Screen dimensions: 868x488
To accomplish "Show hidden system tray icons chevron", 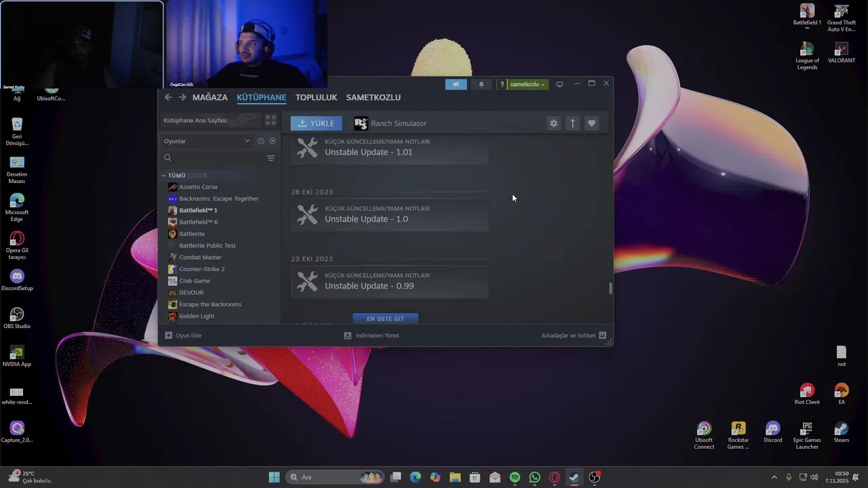I will click(x=774, y=477).
